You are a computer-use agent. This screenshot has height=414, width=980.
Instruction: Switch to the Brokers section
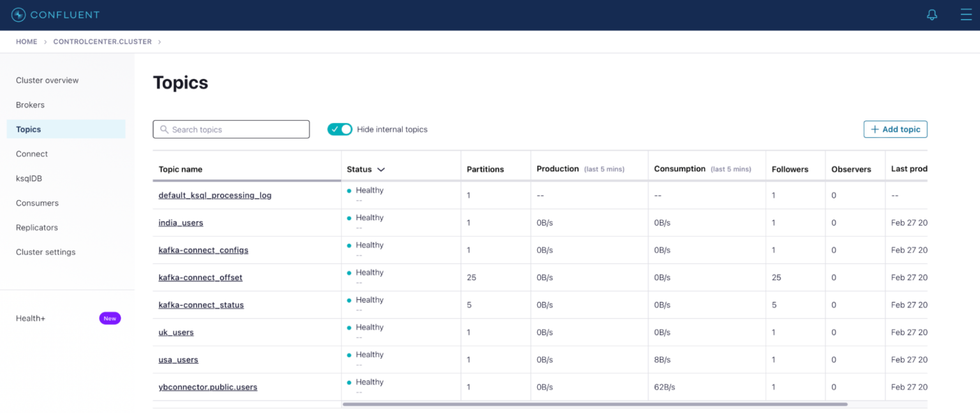(x=30, y=105)
